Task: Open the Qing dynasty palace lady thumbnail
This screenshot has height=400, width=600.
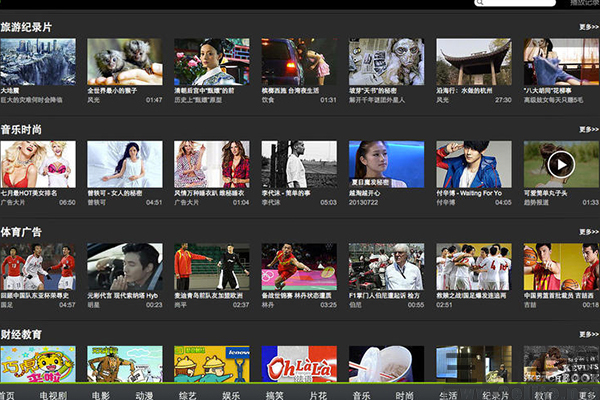Action: point(212,62)
